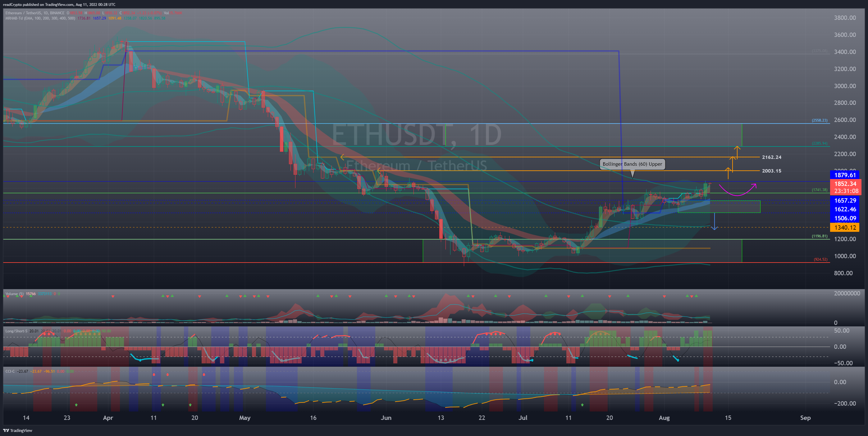Viewport: 868px width, 436px height.
Task: Click the orange 1340.12 price label
Action: tap(845, 227)
